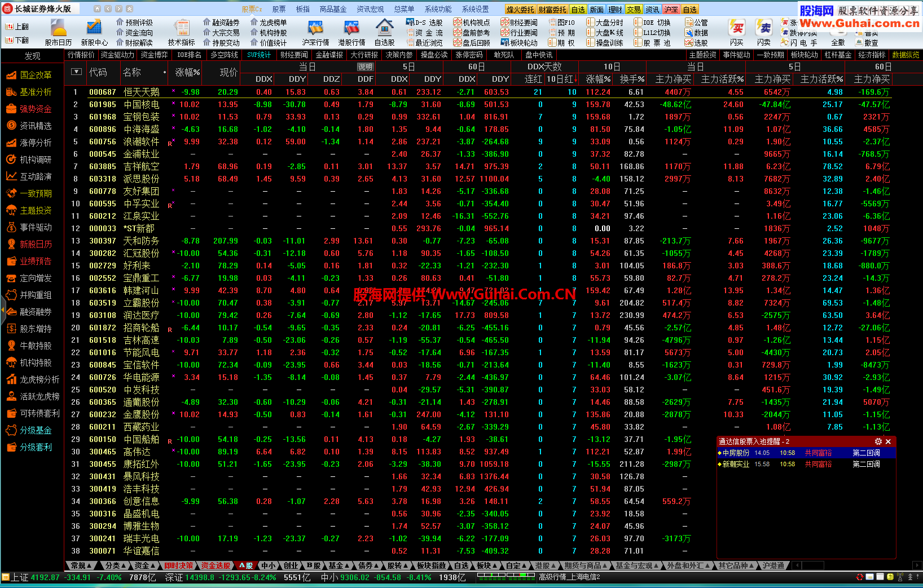The image size is (923, 588).
Task: Click the 财富委托 button
Action: 552,9
